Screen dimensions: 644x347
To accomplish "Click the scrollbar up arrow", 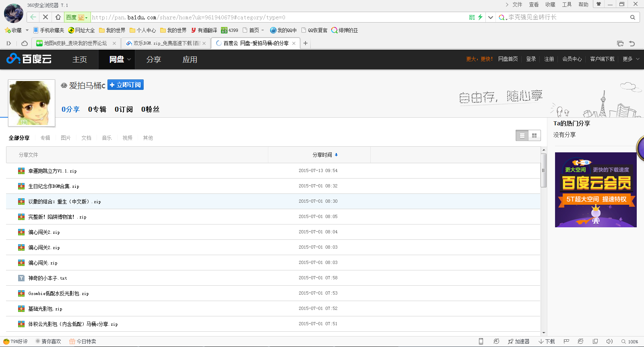I will pyautogui.click(x=544, y=150).
